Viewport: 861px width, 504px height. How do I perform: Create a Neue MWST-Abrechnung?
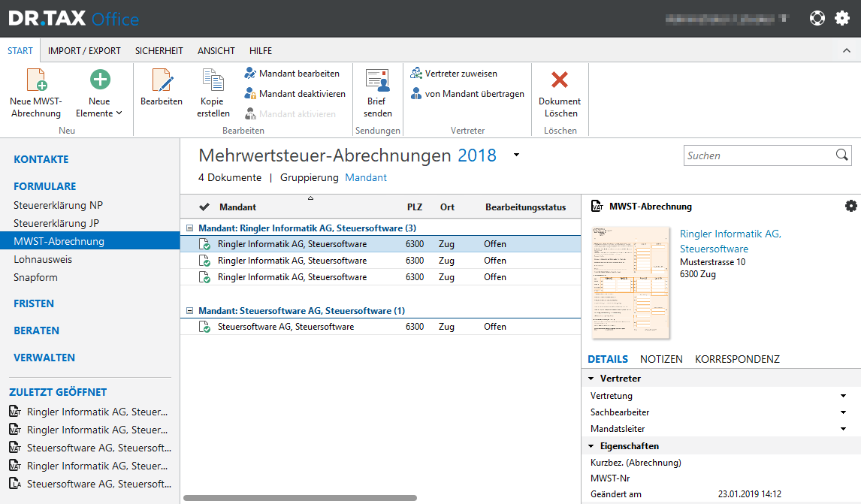coord(36,93)
